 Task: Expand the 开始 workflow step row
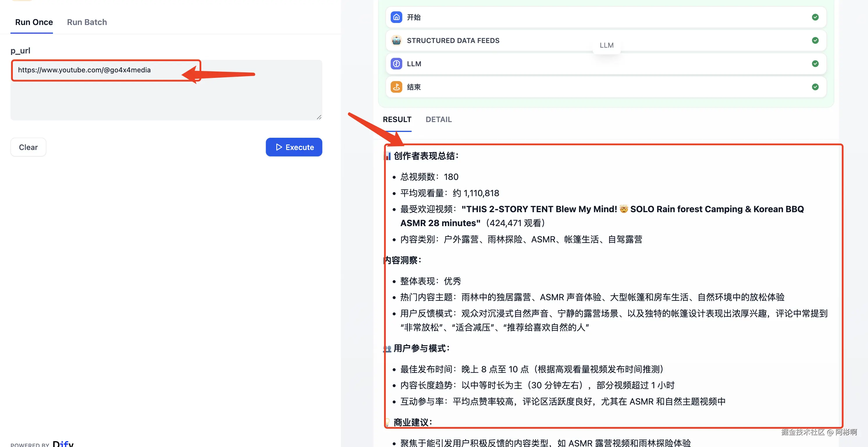[x=573, y=17]
